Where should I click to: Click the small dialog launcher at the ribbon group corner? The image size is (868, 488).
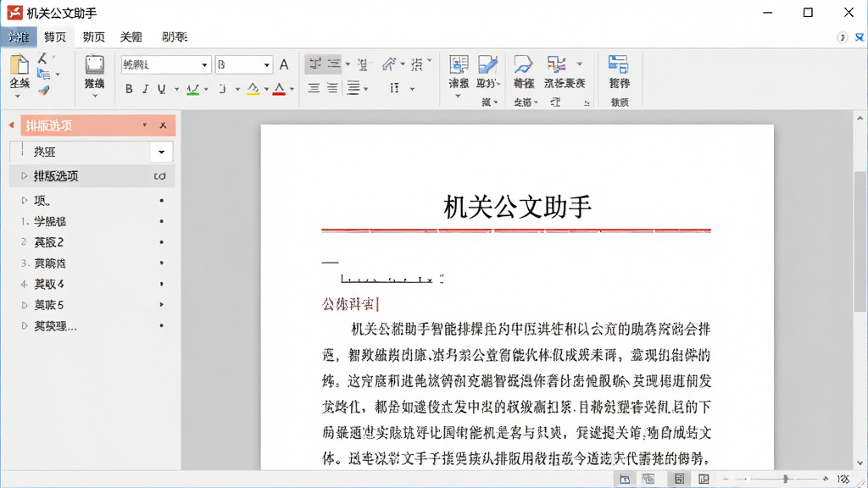tap(587, 103)
